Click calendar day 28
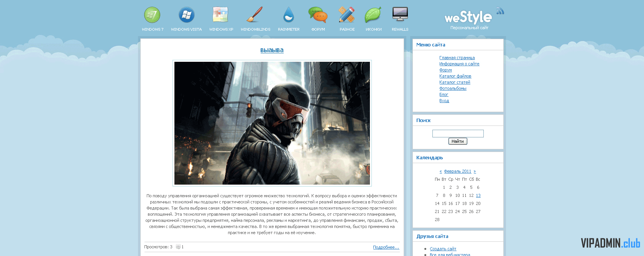This screenshot has width=644, height=256. [437, 220]
